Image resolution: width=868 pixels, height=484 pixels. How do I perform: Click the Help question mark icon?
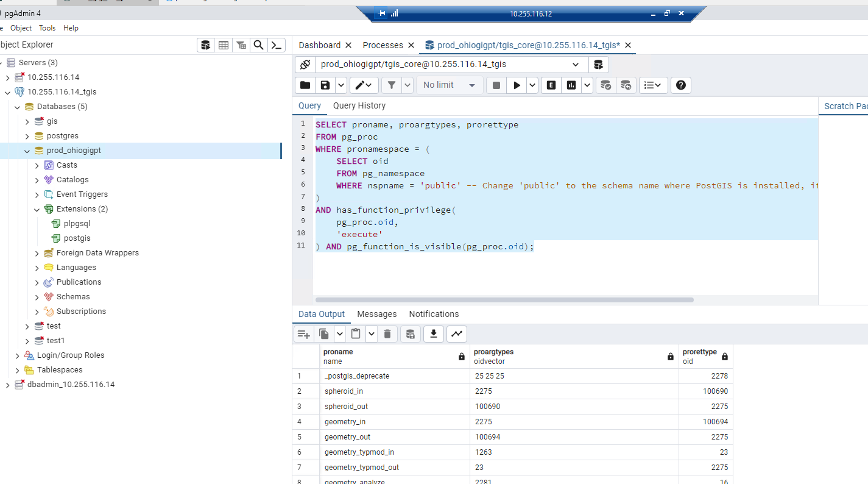click(680, 85)
